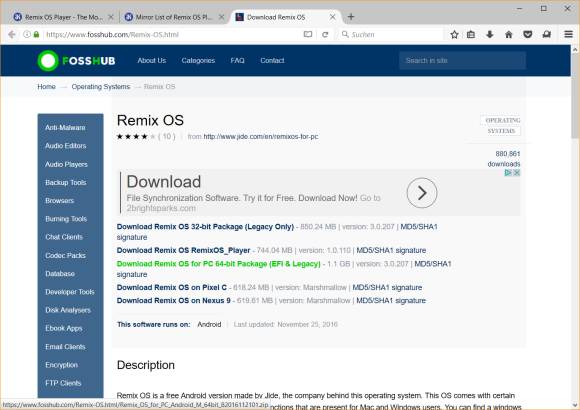Click the Firefox bookmark star icon
Image resolution: width=580 pixels, height=410 pixels.
click(x=454, y=34)
